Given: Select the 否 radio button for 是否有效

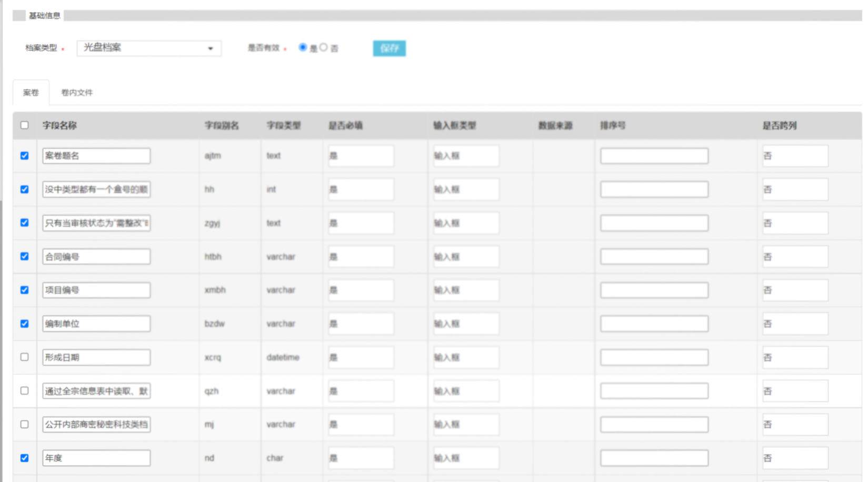Looking at the screenshot, I should point(323,47).
